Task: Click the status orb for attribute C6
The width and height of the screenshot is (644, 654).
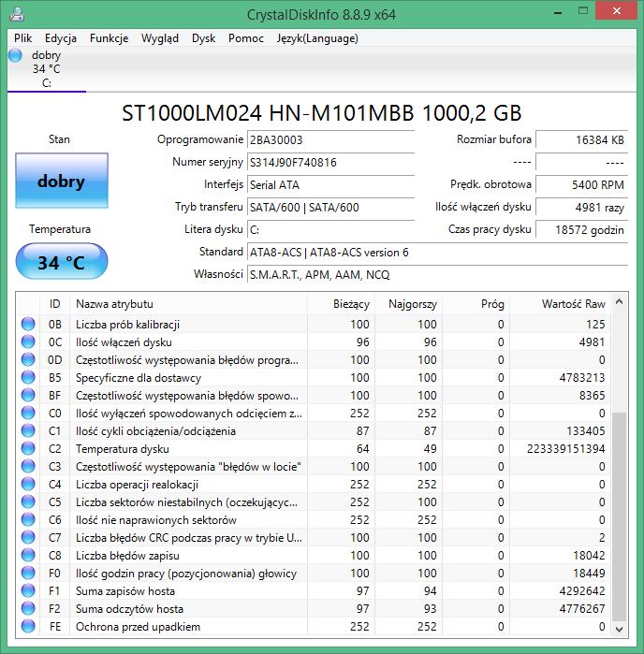Action: pyautogui.click(x=28, y=519)
